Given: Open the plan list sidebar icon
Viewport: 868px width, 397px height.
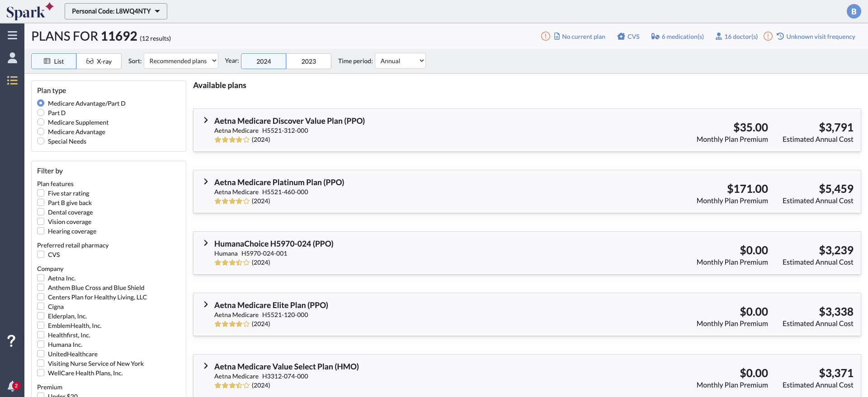Looking at the screenshot, I should 12,80.
